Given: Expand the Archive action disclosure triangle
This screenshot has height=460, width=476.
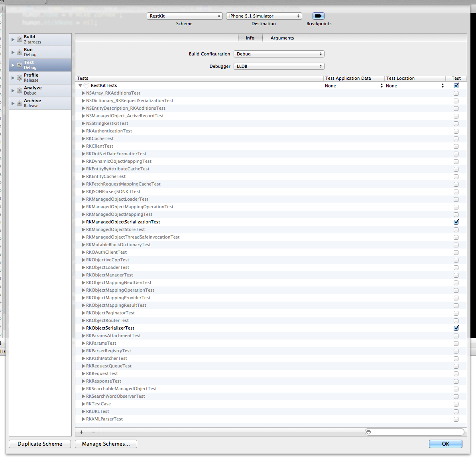Looking at the screenshot, I should point(13,103).
